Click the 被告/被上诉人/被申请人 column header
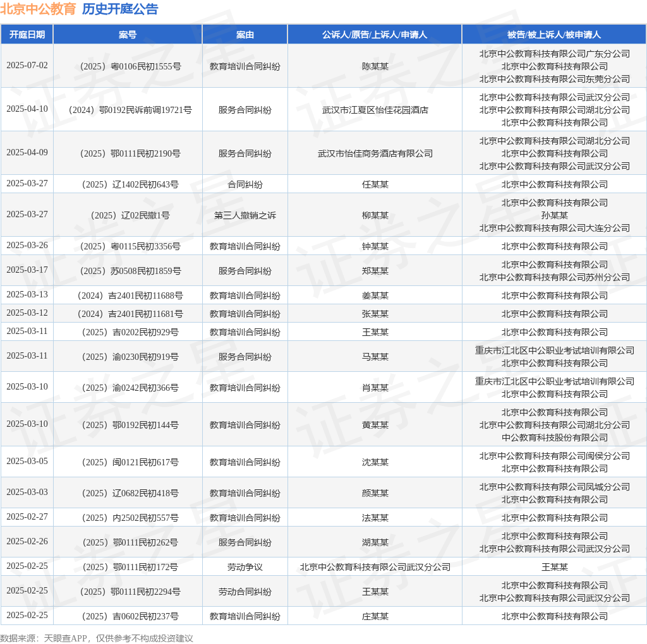 [x=554, y=35]
